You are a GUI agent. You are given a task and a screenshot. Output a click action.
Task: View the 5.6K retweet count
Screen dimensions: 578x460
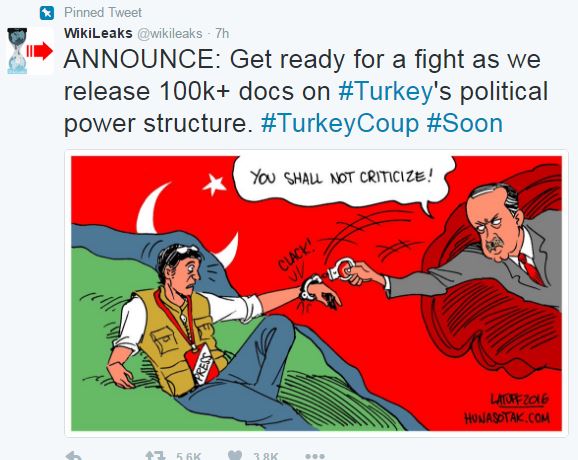click(x=188, y=456)
